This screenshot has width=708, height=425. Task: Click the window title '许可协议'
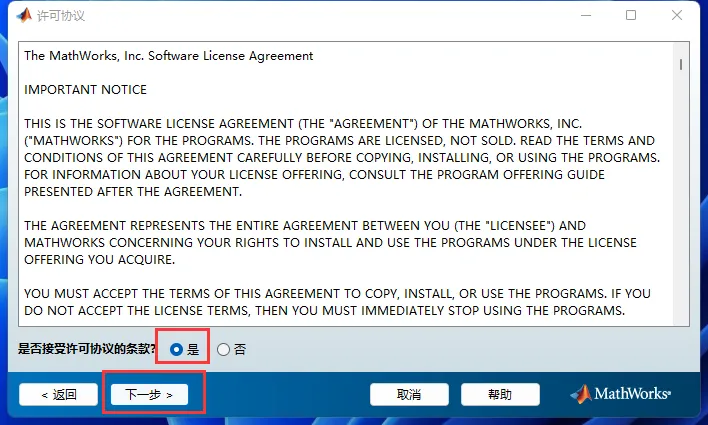(x=61, y=16)
